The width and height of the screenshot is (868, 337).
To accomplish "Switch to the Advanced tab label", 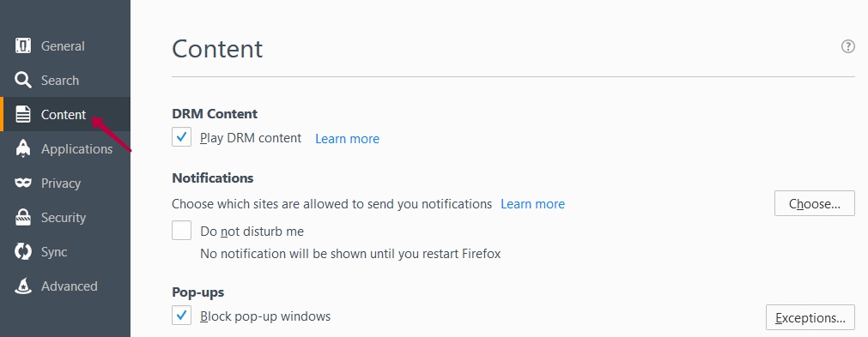I will tap(70, 286).
